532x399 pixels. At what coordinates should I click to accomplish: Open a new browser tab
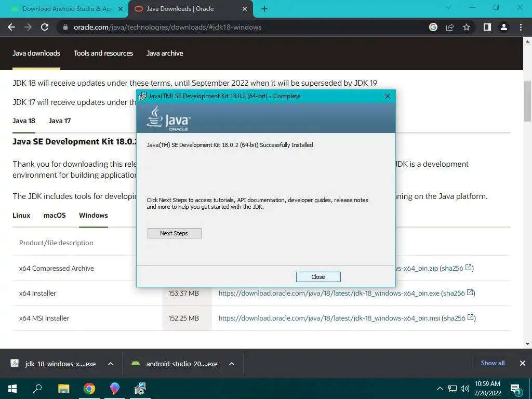click(264, 9)
